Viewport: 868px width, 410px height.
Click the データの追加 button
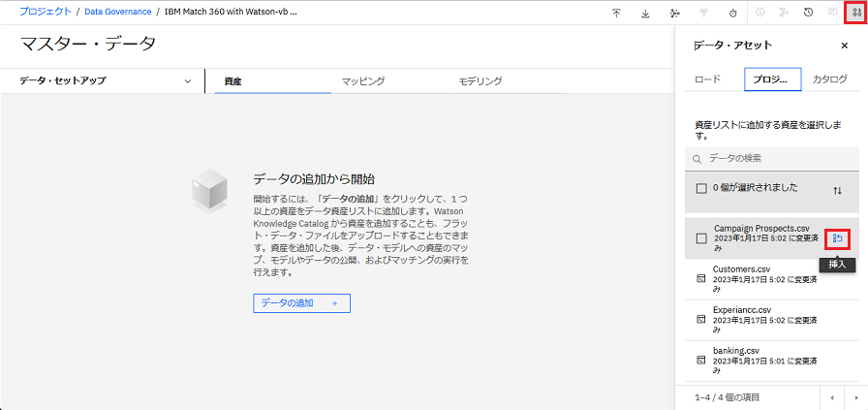(x=301, y=303)
